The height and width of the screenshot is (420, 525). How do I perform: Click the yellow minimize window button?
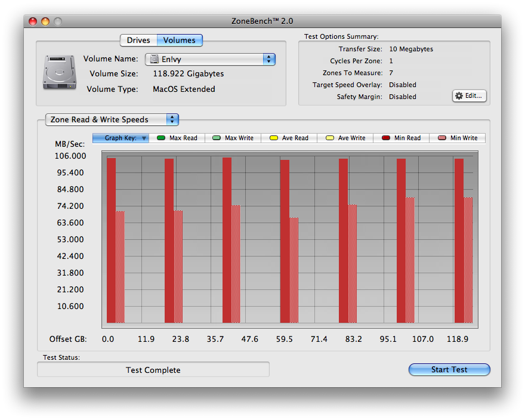click(x=45, y=21)
